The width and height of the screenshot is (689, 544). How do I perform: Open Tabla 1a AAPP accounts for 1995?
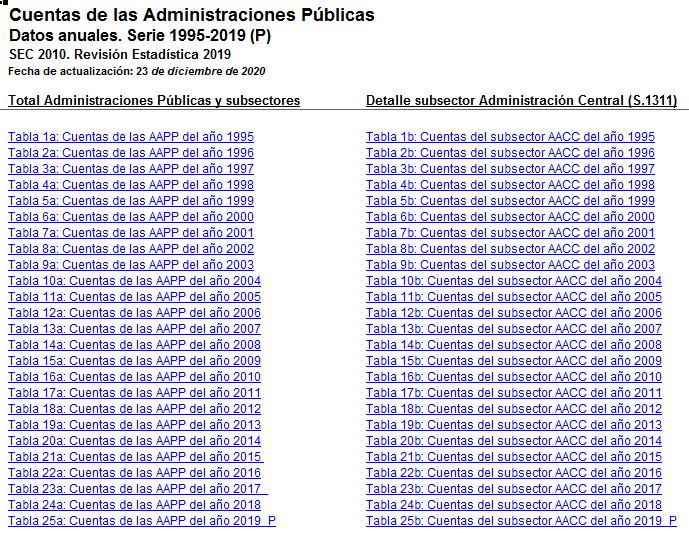[x=131, y=137]
